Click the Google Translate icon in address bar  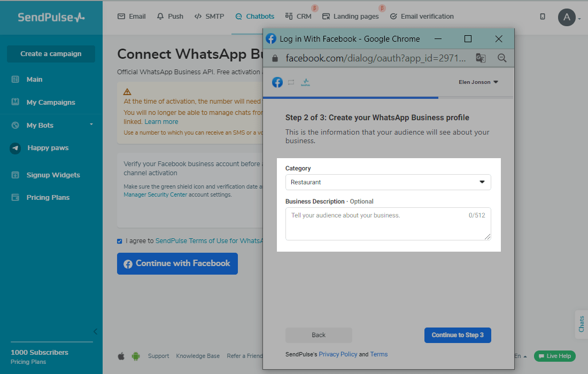481,58
